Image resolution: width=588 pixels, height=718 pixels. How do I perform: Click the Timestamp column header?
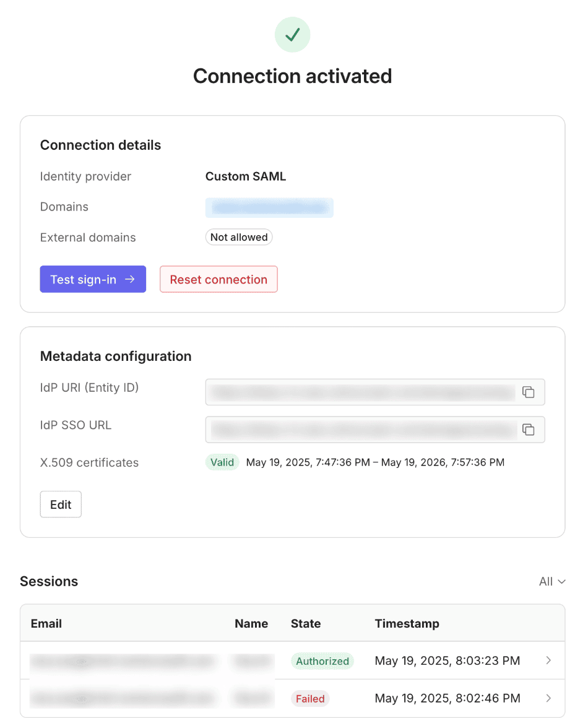[407, 623]
